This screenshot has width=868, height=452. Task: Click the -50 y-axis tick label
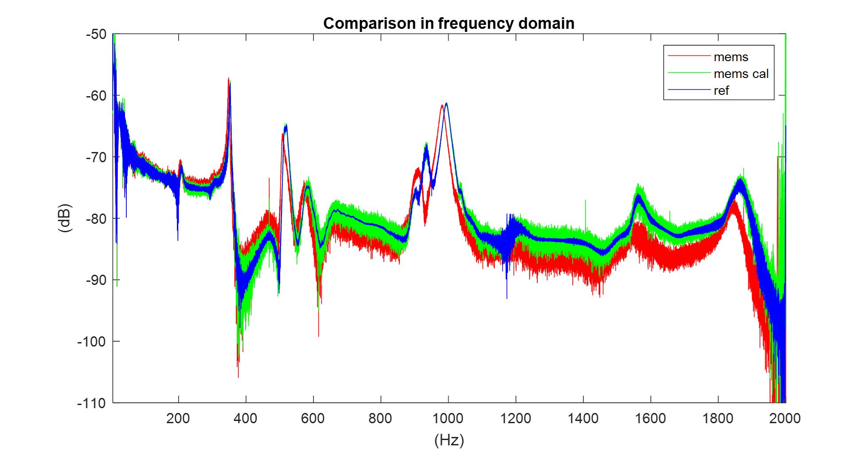point(96,34)
